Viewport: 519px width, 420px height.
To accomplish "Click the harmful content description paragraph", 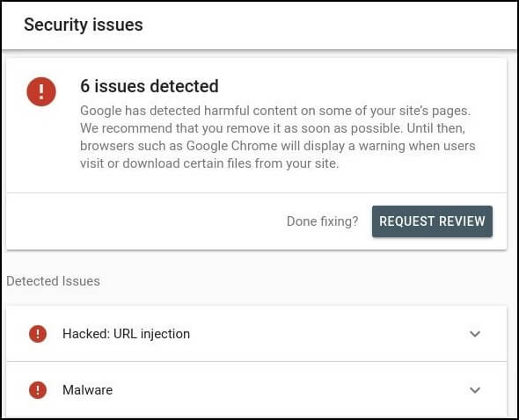I will click(x=278, y=137).
